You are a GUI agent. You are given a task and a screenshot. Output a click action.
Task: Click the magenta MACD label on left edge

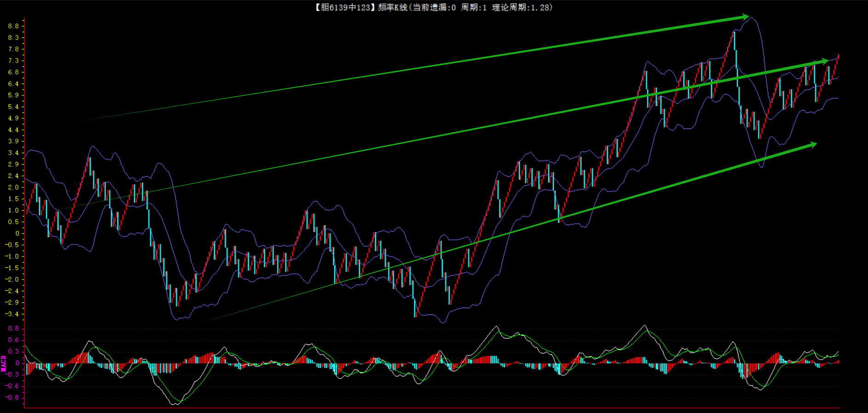[x=4, y=363]
